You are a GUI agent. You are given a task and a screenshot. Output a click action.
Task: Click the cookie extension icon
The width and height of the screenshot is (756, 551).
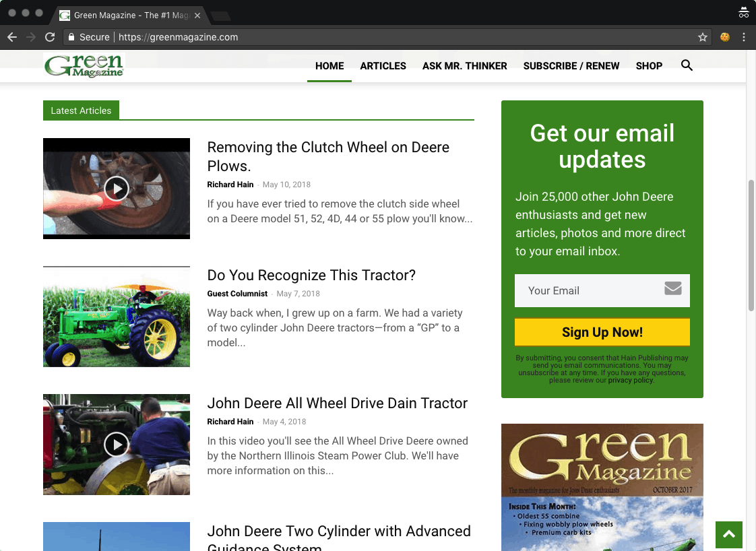pyautogui.click(x=724, y=37)
